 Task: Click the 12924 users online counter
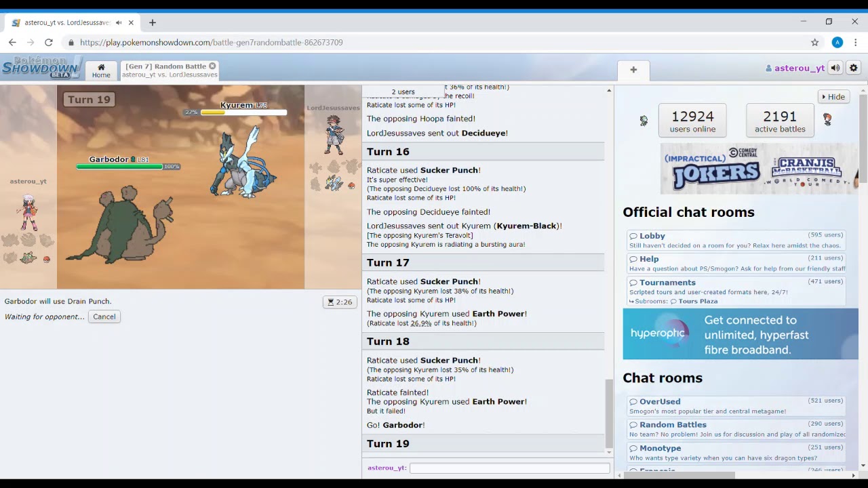coord(692,121)
